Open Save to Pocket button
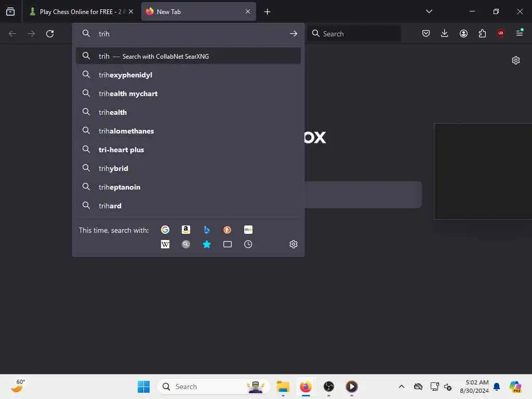The image size is (532, 399). pyautogui.click(x=426, y=33)
